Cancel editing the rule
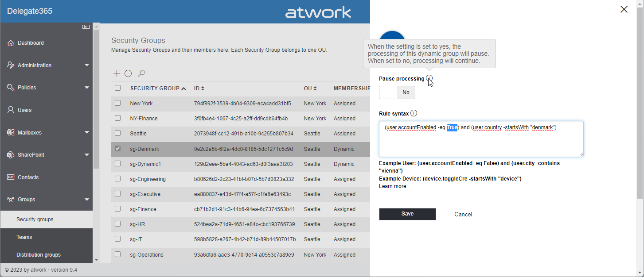 point(463,214)
